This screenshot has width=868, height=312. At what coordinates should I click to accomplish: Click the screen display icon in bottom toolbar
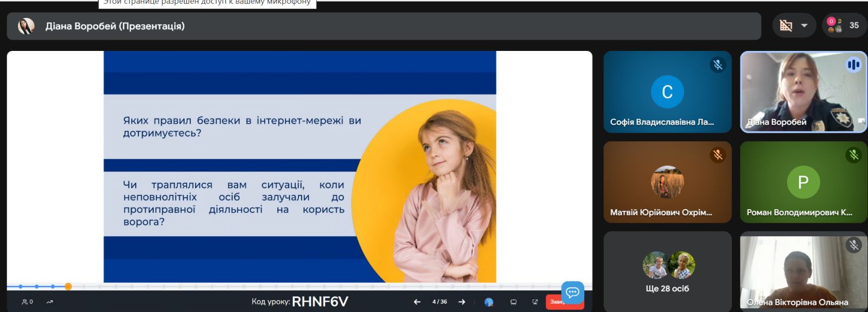pos(535,302)
